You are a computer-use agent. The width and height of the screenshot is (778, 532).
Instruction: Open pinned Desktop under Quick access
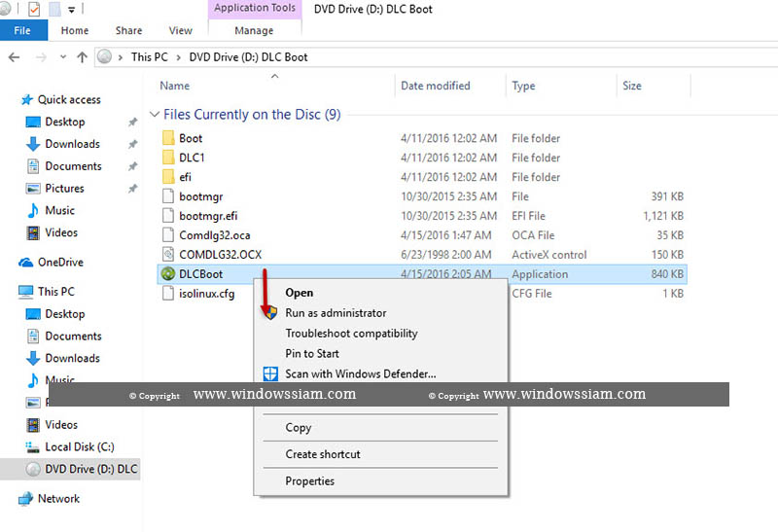[x=65, y=122]
